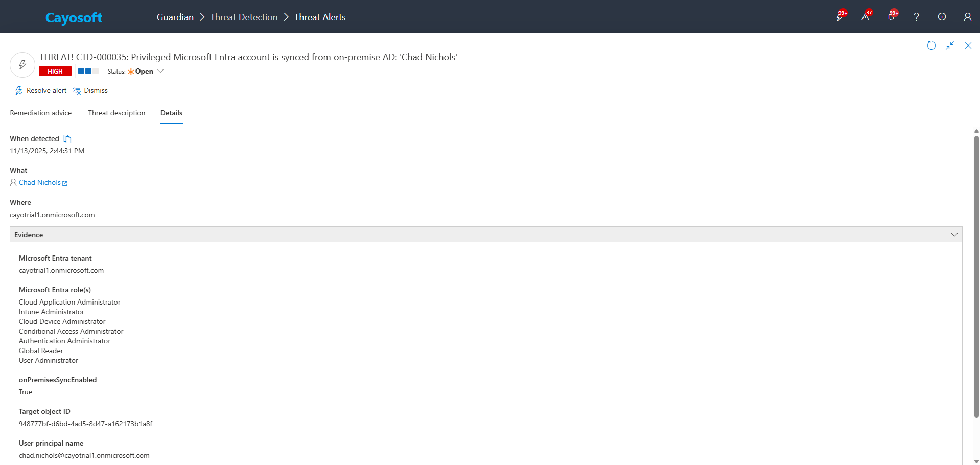980x465 pixels.
Task: Open the Chad Nichols user link
Action: (x=40, y=183)
